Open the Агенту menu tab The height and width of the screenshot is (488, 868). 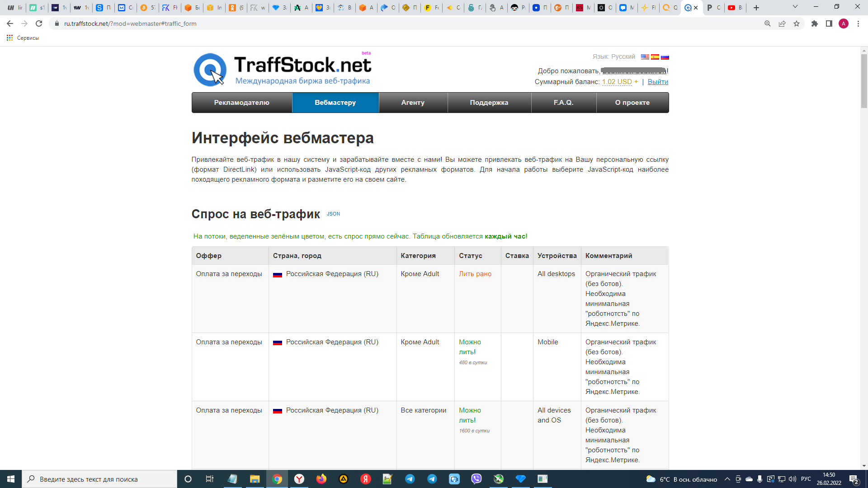[x=413, y=103]
